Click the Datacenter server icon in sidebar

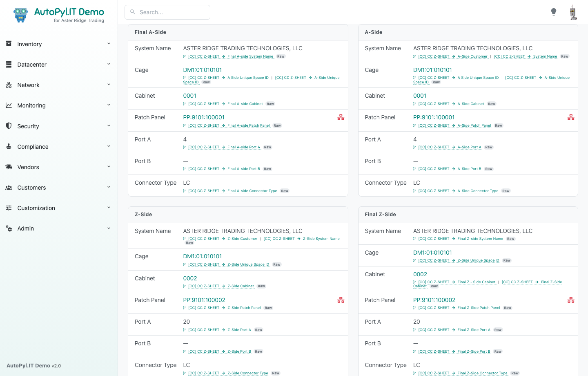pos(9,64)
